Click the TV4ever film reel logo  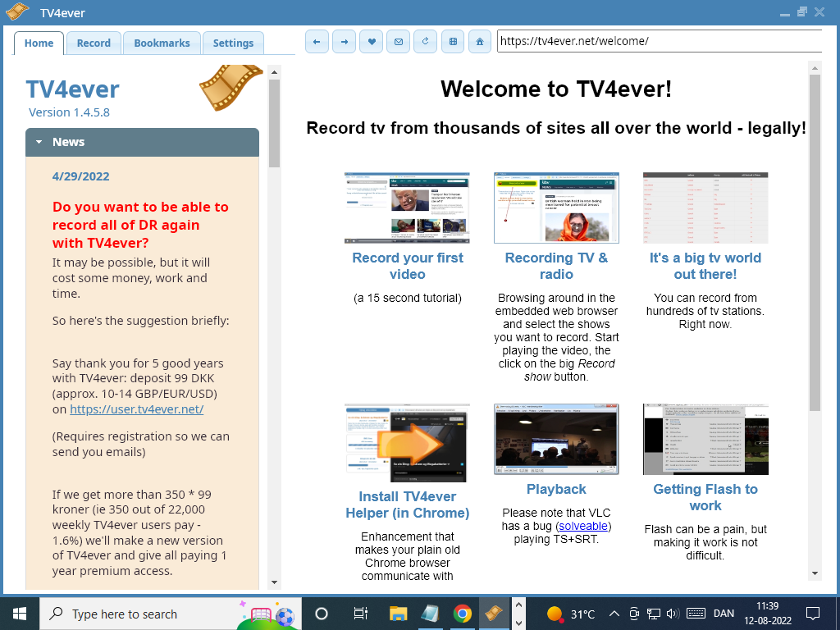tap(231, 87)
